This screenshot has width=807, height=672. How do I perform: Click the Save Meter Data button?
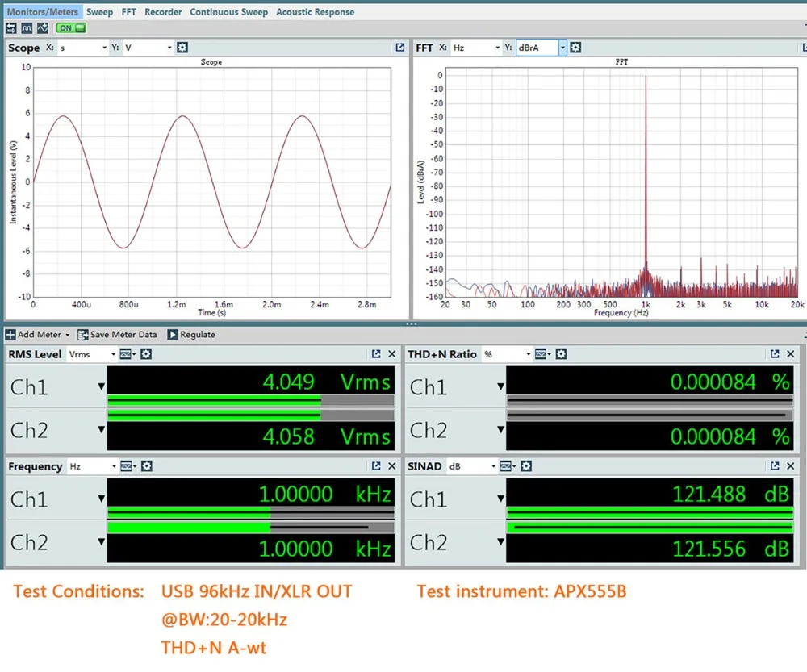coord(118,334)
